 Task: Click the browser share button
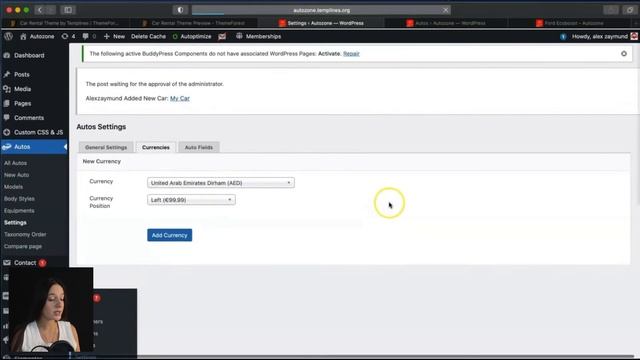[x=611, y=10]
